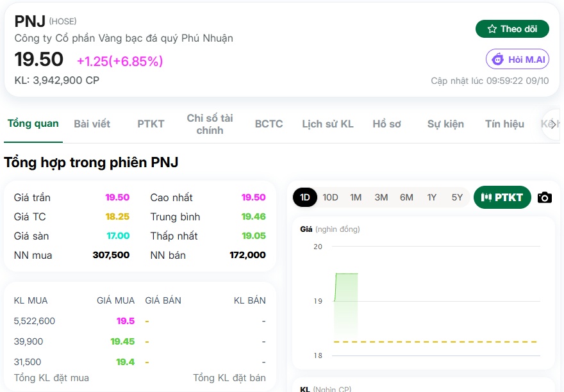
Task: Click candlestick icon in PTKT button
Action: pos(486,197)
